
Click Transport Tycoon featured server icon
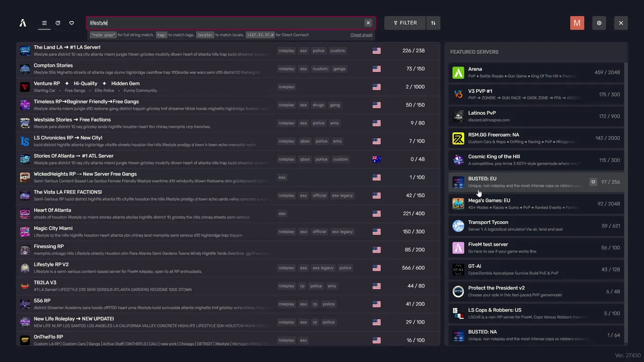458,226
